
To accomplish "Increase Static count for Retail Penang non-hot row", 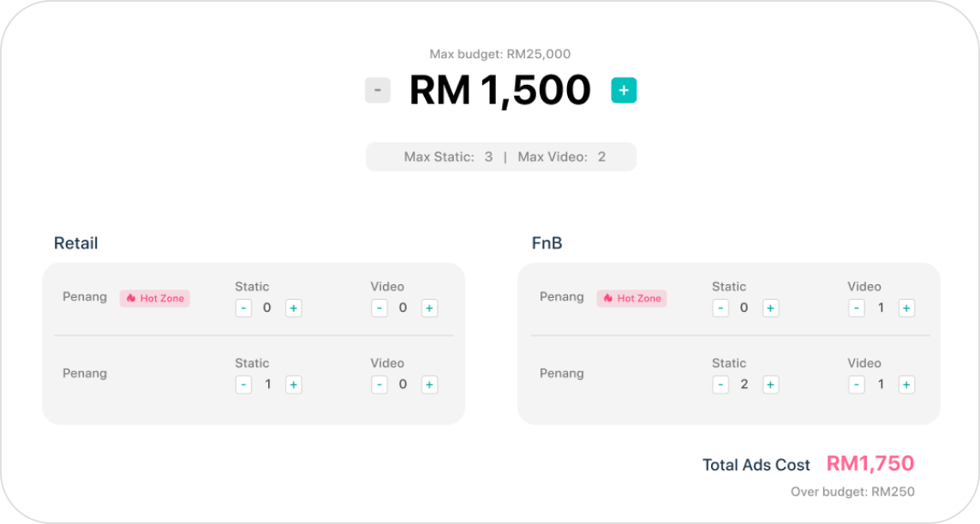I will (x=294, y=385).
